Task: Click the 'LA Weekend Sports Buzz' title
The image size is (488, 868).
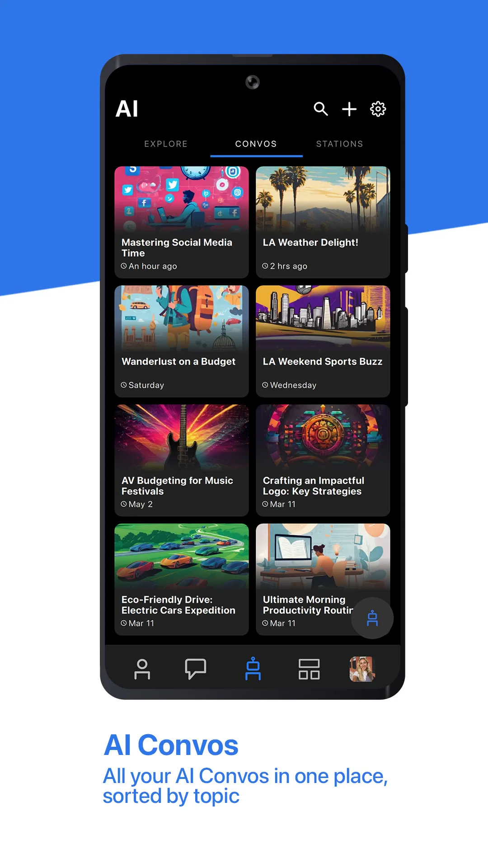Action: point(323,362)
